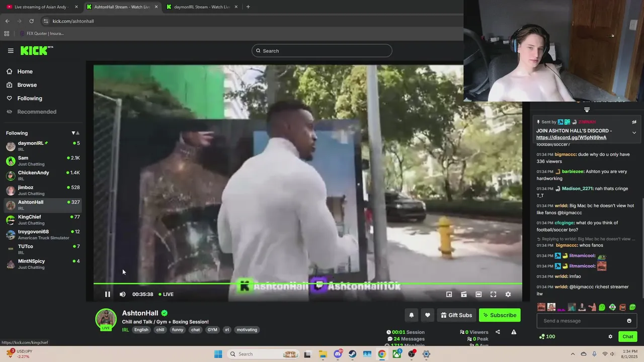Reload the page in Chrome
This screenshot has width=644, height=362.
click(31, 21)
